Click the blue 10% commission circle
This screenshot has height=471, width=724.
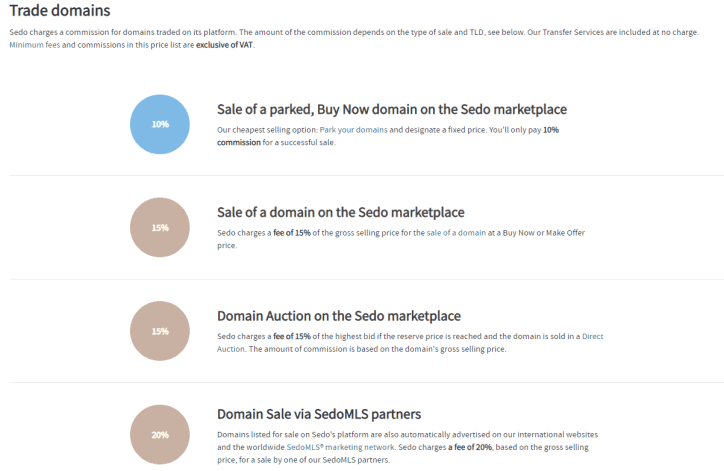[x=160, y=124]
